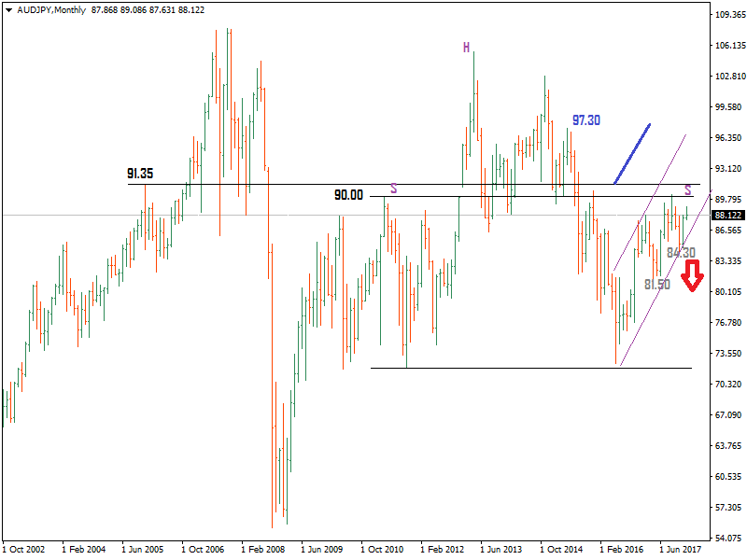Click the 109.365 price axis label

click(730, 15)
